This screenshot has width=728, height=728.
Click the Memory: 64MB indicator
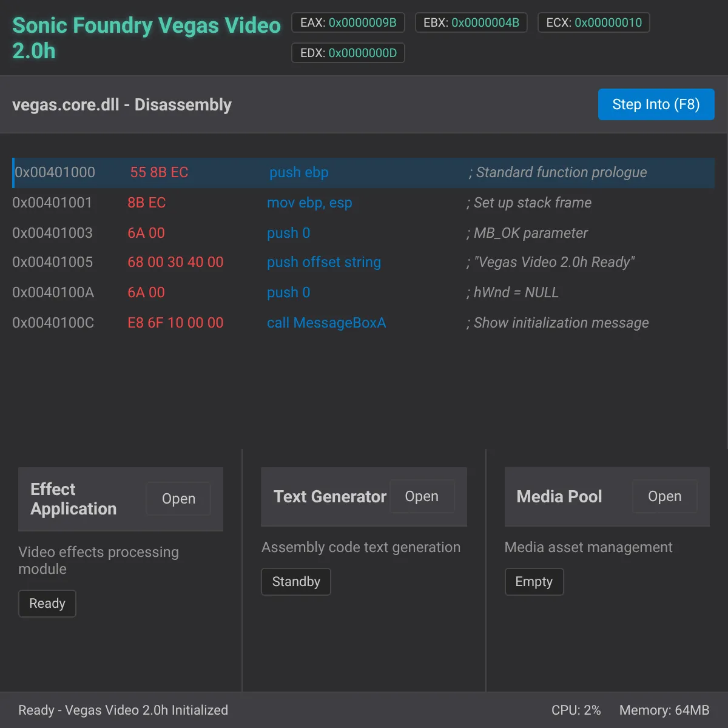(x=664, y=710)
